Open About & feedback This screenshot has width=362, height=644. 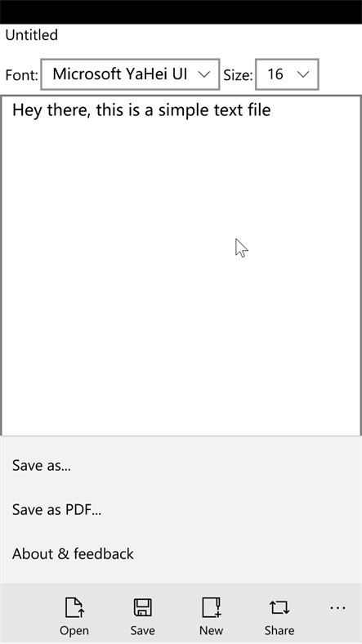coord(181,554)
